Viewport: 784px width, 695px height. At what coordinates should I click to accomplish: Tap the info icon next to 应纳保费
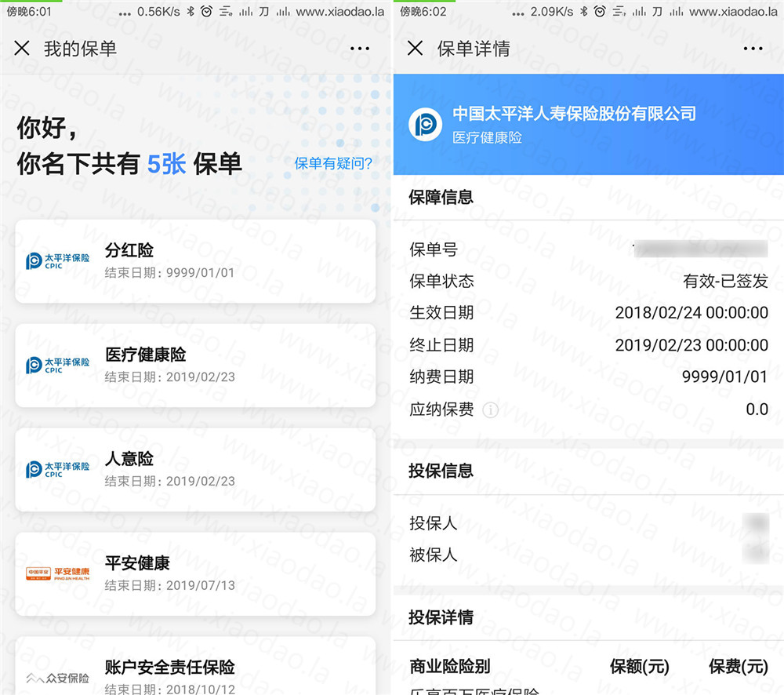tap(491, 409)
